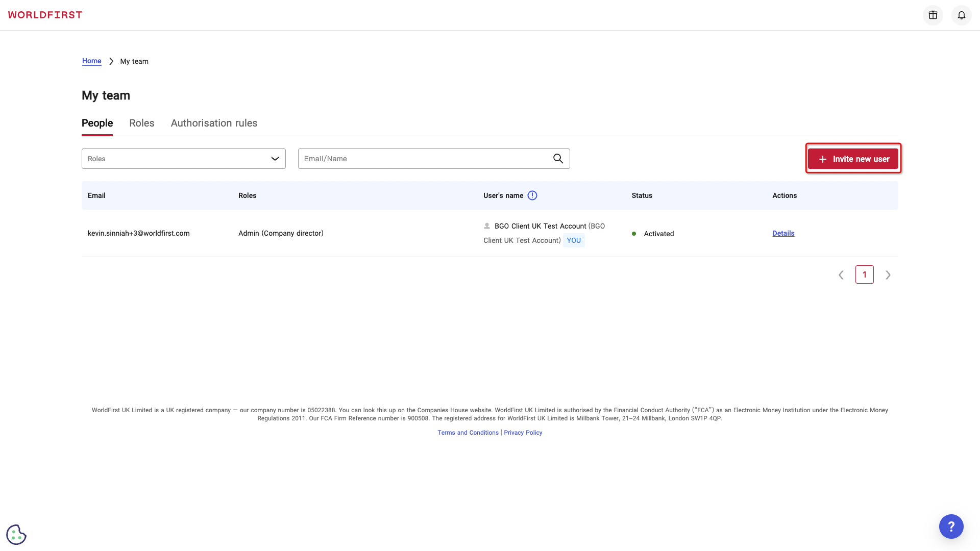Image resolution: width=980 pixels, height=551 pixels.
Task: Click the Actions column header
Action: (x=785, y=195)
